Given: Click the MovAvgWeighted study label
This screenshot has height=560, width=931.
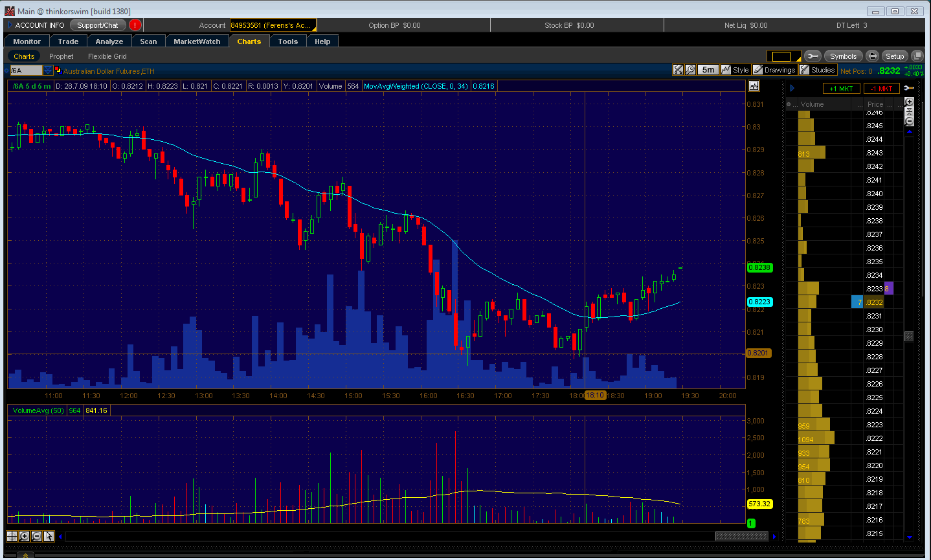Looking at the screenshot, I should [416, 86].
